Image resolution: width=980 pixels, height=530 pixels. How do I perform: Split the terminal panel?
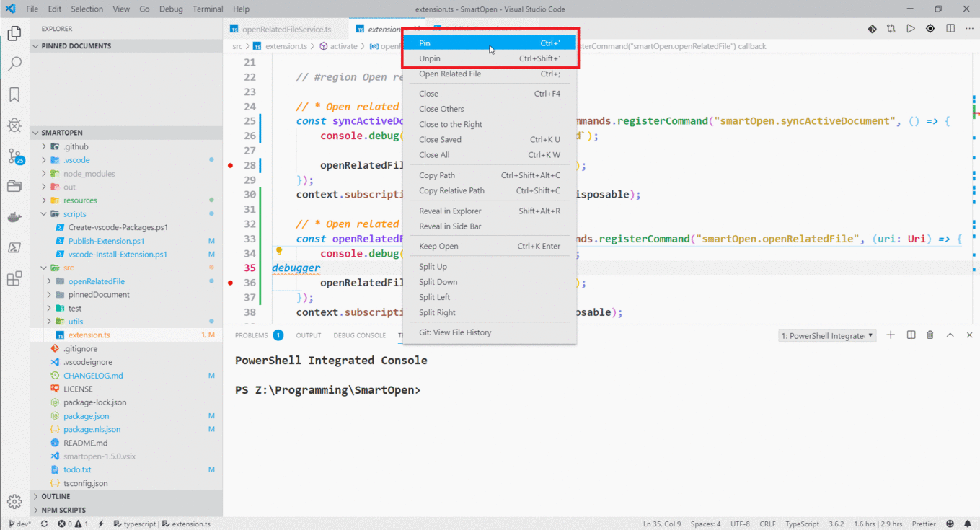coord(911,335)
